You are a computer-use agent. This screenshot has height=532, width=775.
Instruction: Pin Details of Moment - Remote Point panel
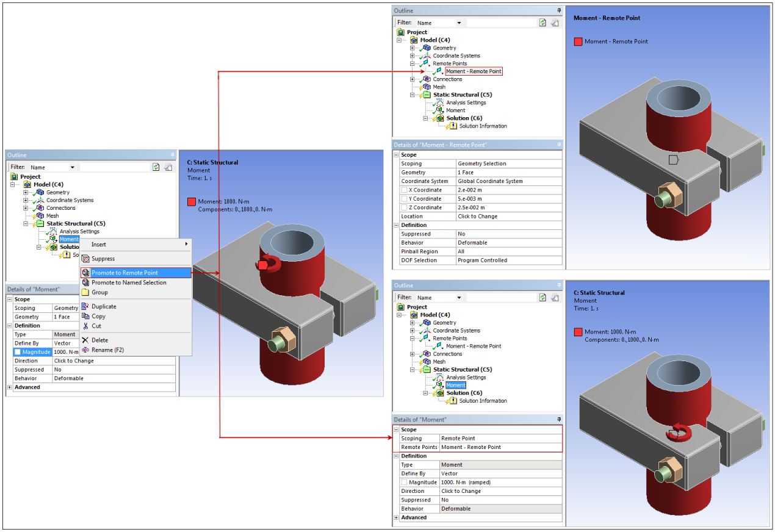point(559,145)
